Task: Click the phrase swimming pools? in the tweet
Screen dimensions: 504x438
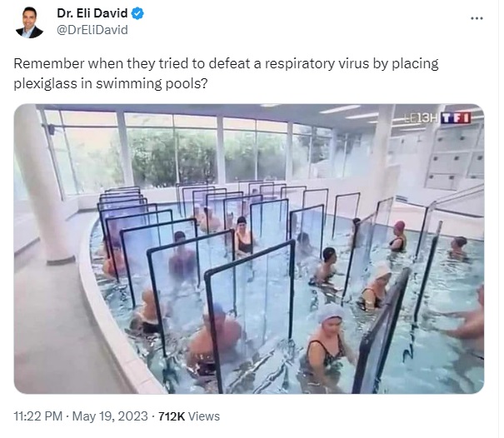Action: (152, 84)
